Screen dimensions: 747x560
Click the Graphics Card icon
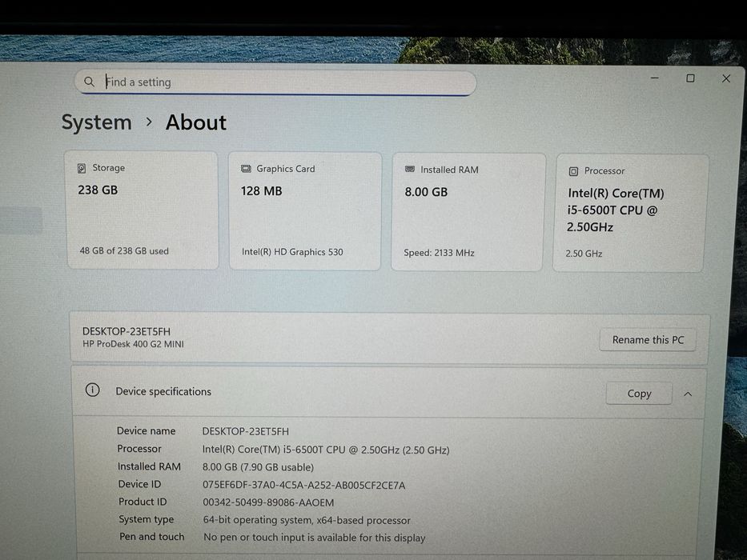click(246, 169)
